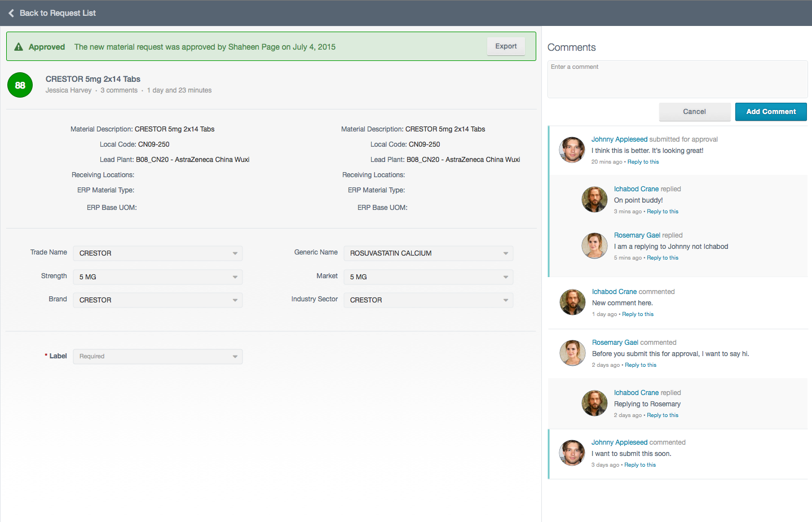This screenshot has width=812, height=522.
Task: Expand the Market dropdown
Action: pyautogui.click(x=429, y=277)
